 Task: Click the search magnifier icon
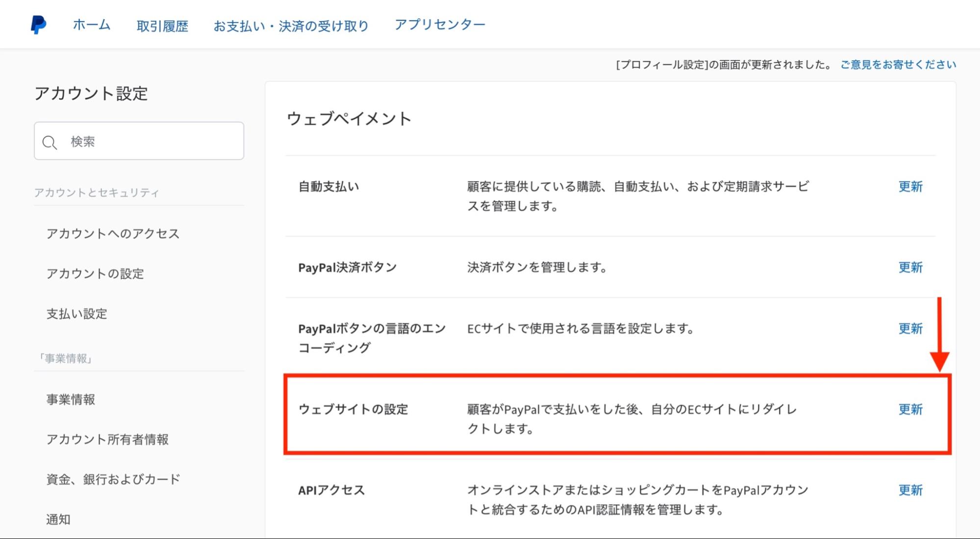pyautogui.click(x=50, y=143)
